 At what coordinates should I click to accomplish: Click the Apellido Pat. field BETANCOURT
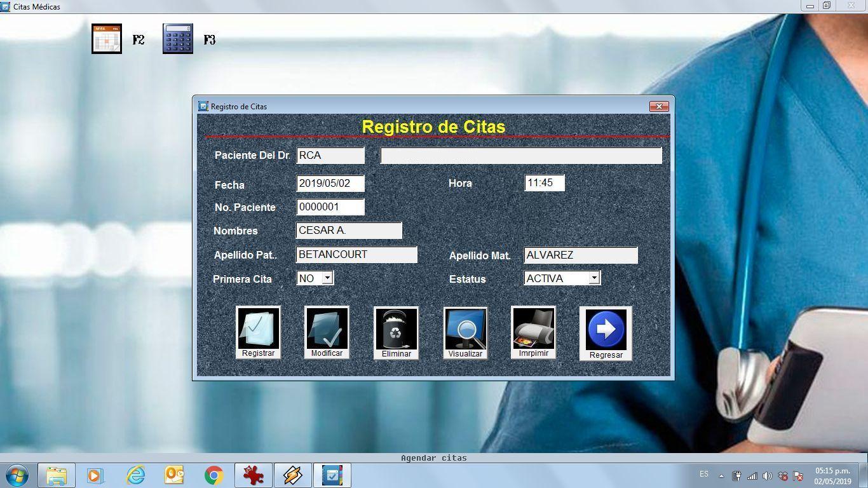[x=356, y=254]
